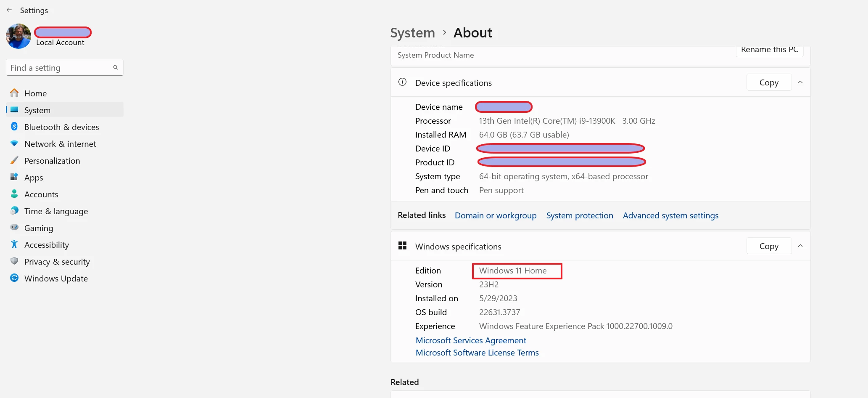
Task: Click the processor value '13th Gen Intel(R) Core(TM) i9-13900K'
Action: click(x=547, y=121)
